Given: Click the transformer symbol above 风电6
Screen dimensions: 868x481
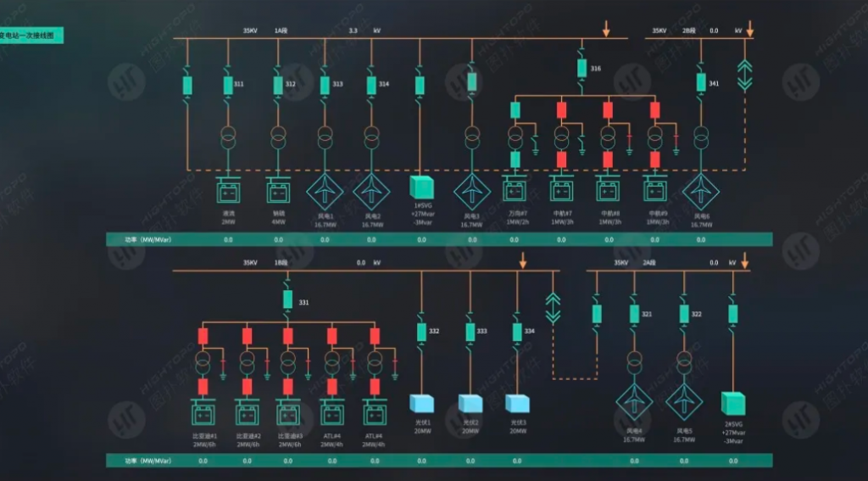Looking at the screenshot, I should pos(701,137).
